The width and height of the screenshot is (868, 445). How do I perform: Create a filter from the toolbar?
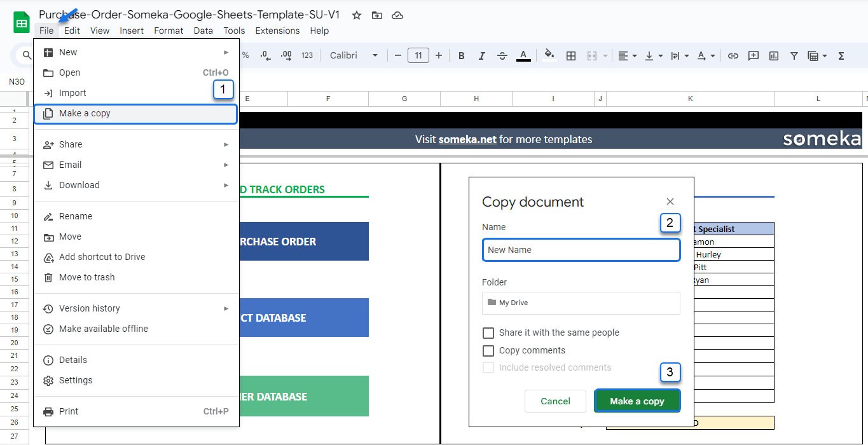794,55
